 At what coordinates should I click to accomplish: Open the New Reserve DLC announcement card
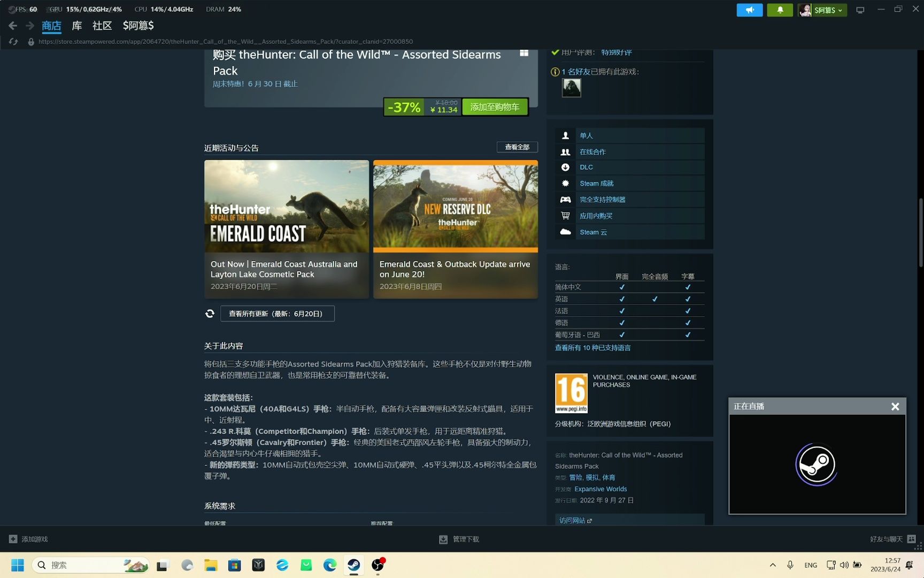pos(456,229)
